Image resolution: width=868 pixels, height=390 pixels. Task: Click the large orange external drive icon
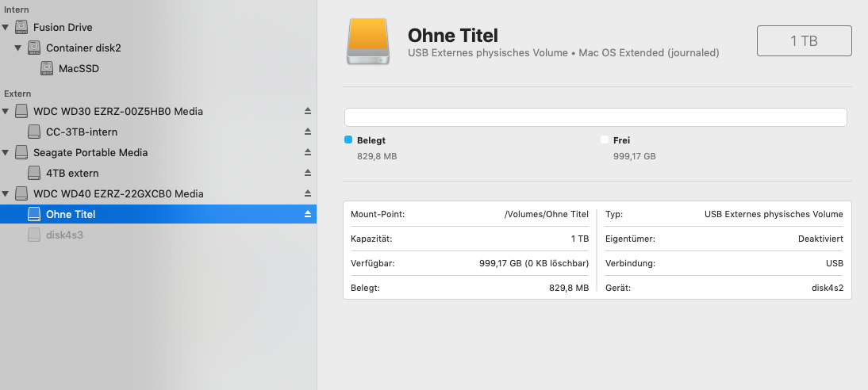[x=368, y=41]
